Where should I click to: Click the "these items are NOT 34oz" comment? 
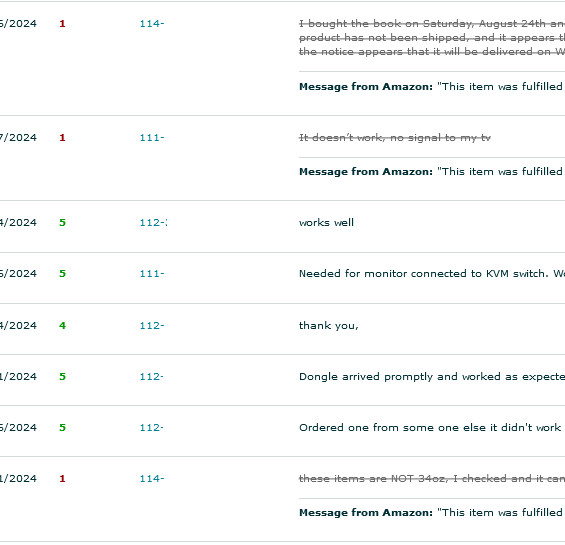[x=432, y=479]
